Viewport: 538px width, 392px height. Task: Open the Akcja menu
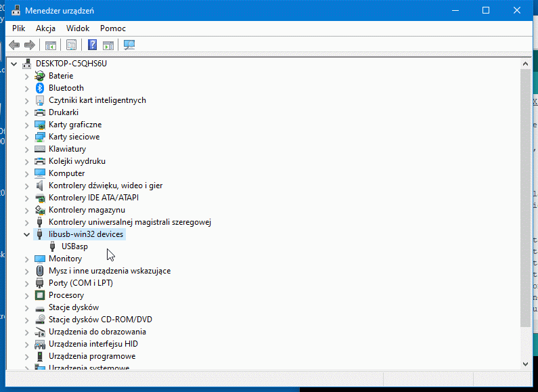tap(45, 28)
